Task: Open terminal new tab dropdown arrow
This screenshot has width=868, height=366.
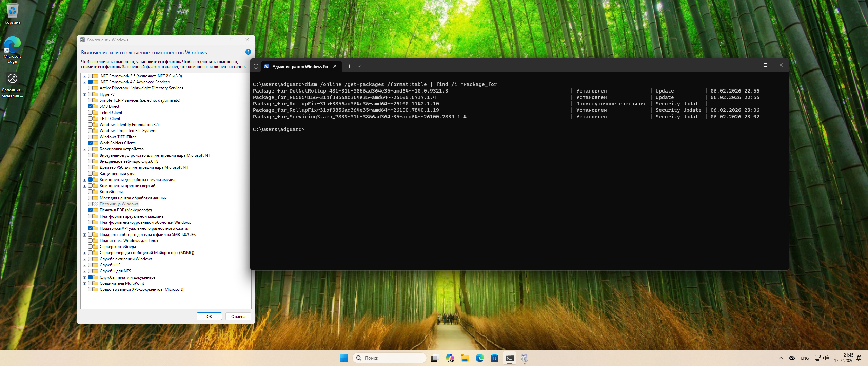Action: [359, 66]
